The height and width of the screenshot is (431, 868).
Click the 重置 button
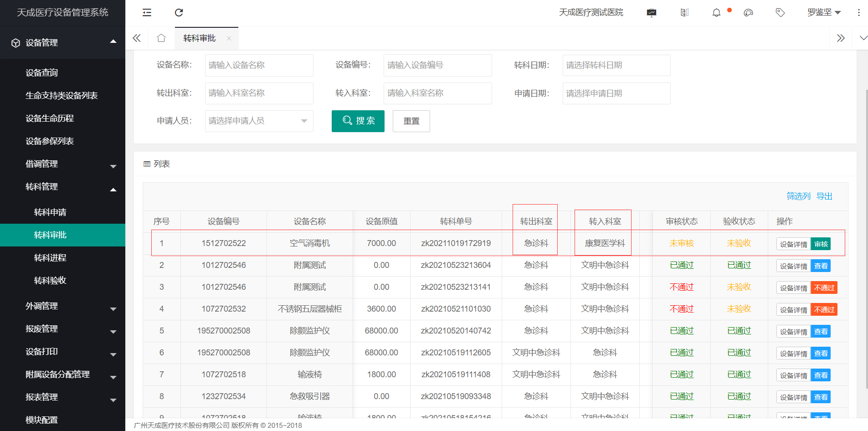click(411, 121)
